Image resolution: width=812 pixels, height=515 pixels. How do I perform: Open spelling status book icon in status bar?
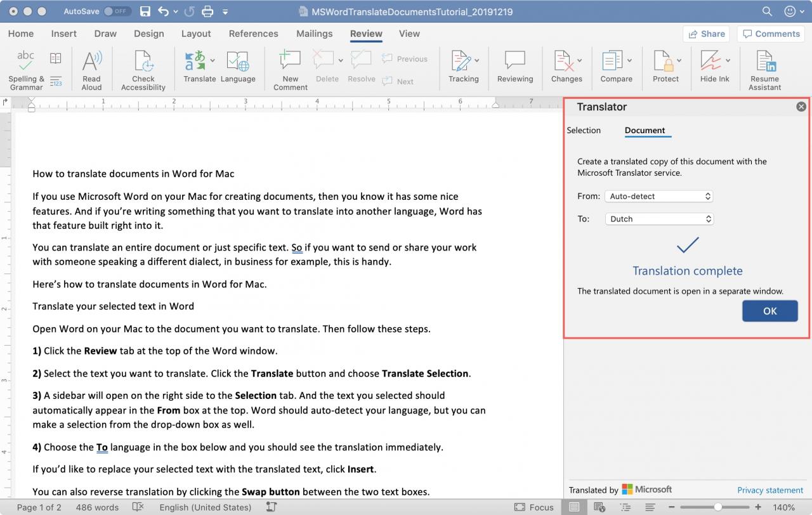(x=138, y=507)
